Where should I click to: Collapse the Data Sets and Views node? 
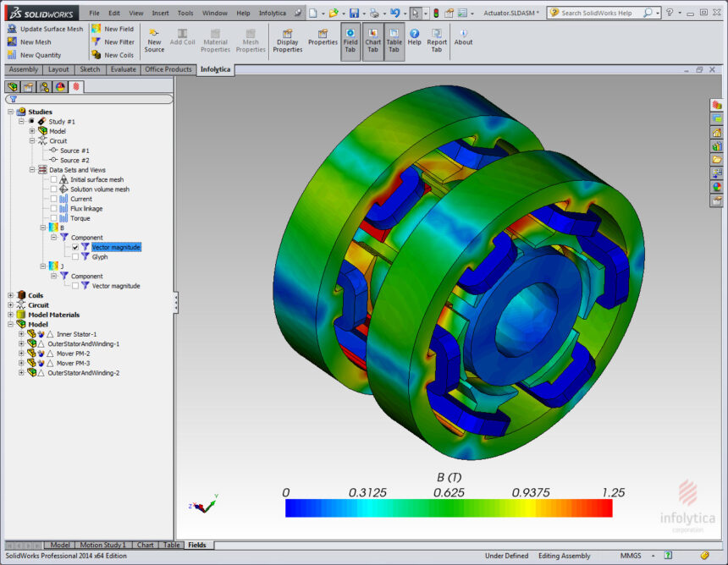click(x=32, y=170)
